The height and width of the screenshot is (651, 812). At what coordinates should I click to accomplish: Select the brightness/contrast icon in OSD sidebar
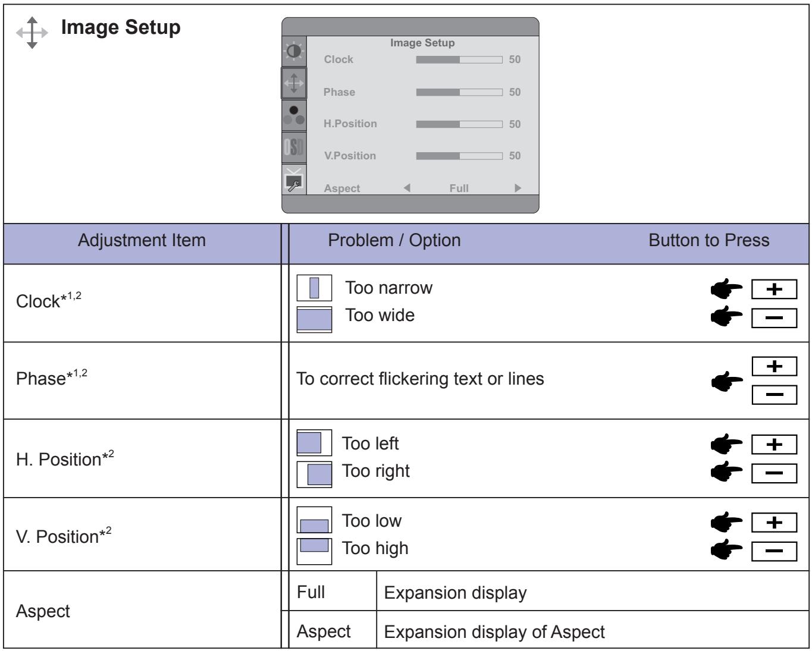294,52
